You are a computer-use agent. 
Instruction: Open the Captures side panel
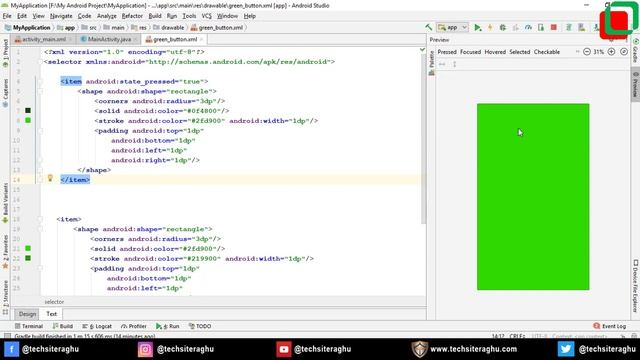[5, 93]
